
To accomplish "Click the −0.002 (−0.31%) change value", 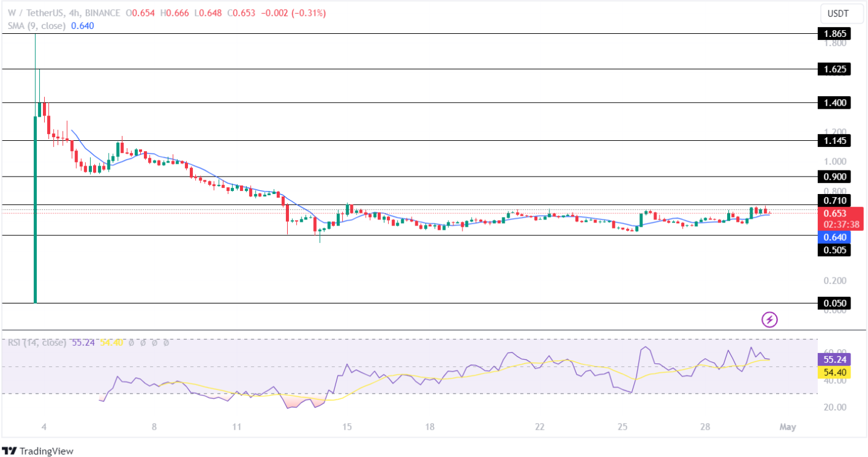I will click(x=294, y=13).
